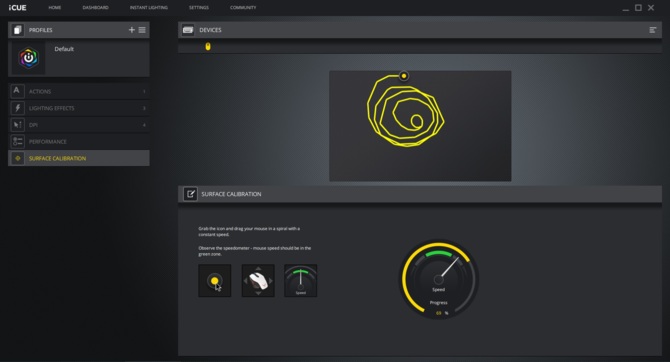Click the mouse movement instruction thumbnail
The height and width of the screenshot is (362, 670).
(x=258, y=280)
